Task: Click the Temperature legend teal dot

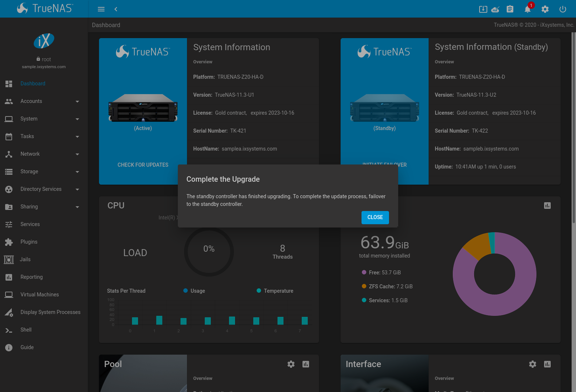Action: 259,291
